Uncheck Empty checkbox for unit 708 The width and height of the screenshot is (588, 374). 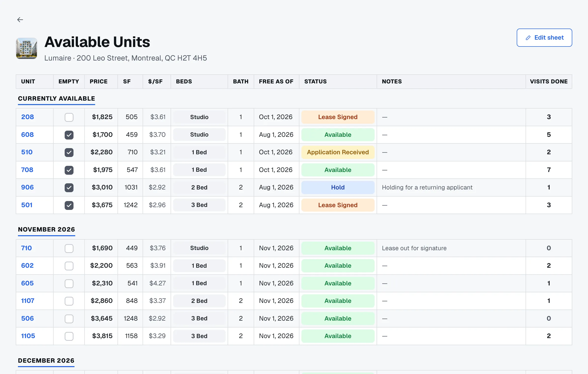tap(69, 170)
